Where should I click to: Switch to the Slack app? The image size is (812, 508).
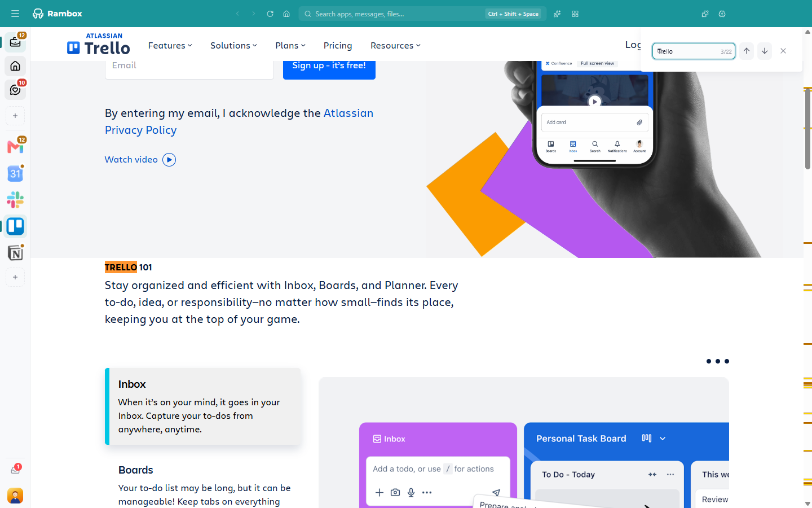click(x=15, y=200)
